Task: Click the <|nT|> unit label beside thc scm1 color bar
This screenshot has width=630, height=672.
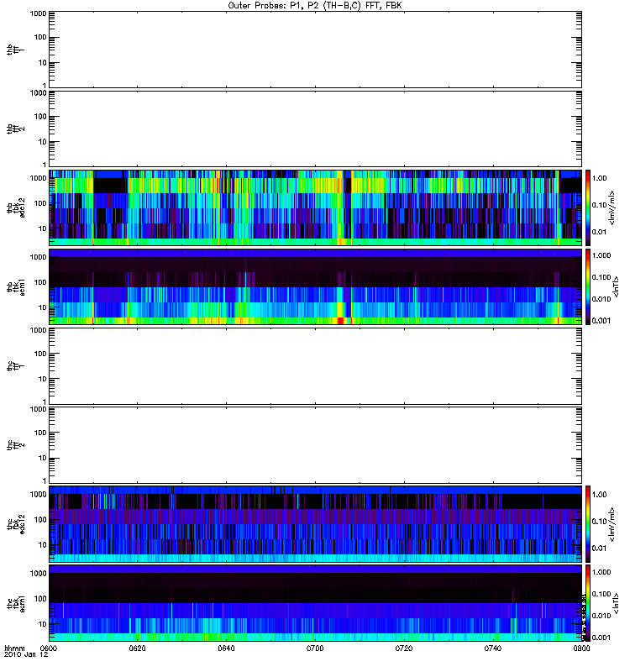Action: [616, 603]
